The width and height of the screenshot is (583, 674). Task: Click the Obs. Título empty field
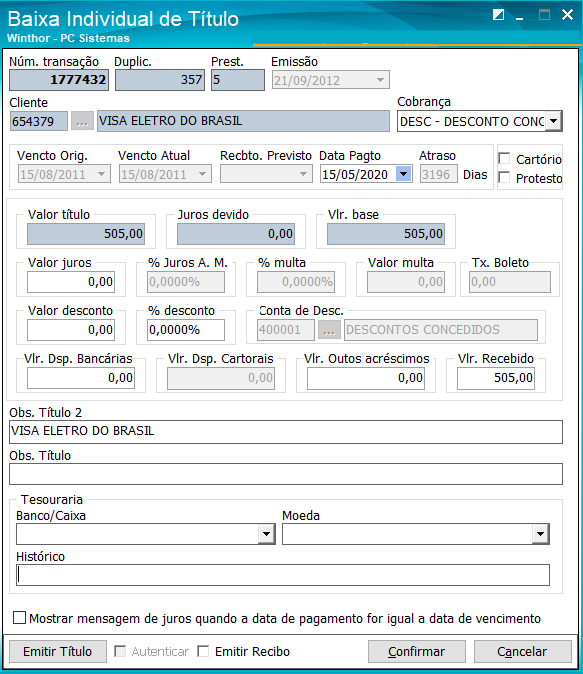[286, 474]
